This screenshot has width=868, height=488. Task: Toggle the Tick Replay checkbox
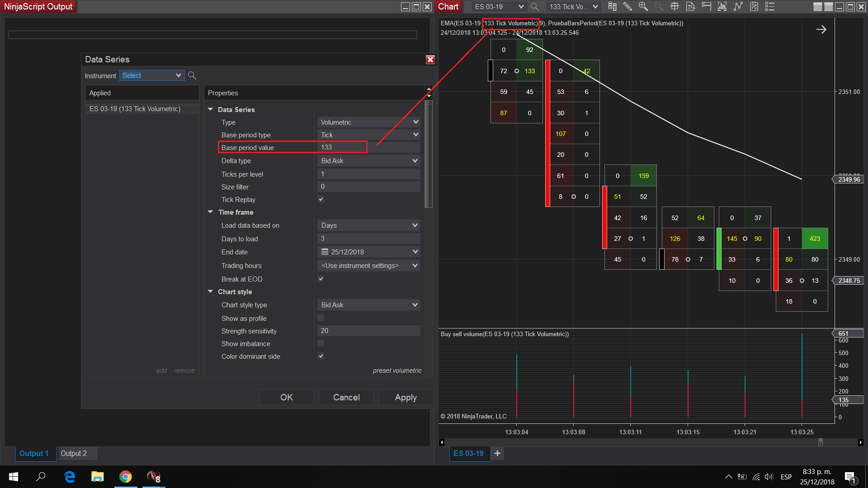click(321, 199)
